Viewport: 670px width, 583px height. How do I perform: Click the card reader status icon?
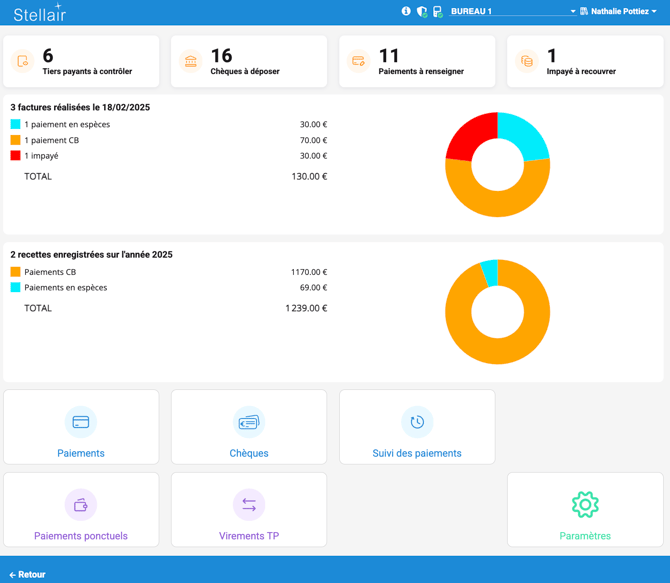[437, 12]
